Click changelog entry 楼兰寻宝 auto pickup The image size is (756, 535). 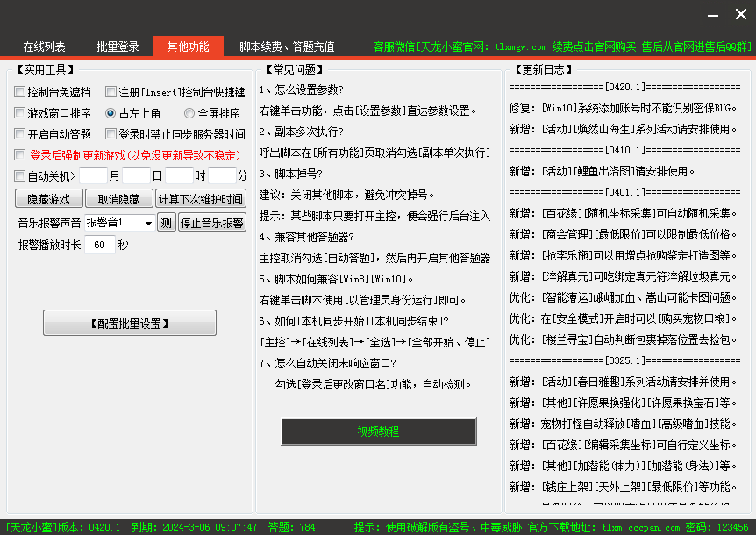coord(624,339)
